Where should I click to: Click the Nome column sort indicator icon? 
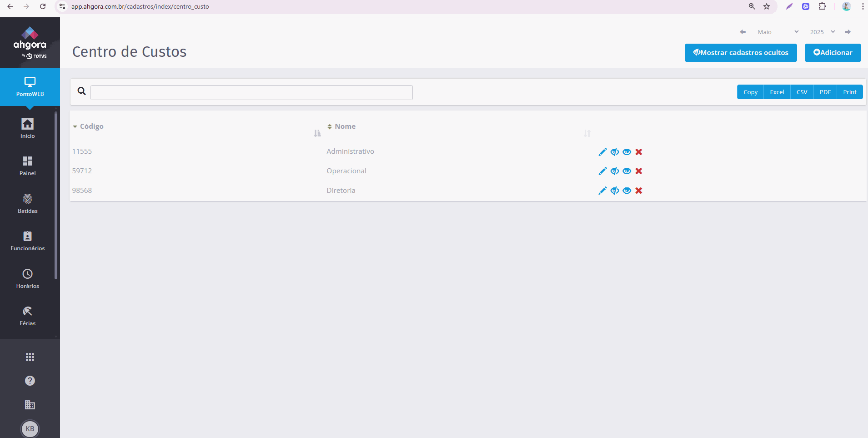(x=587, y=133)
